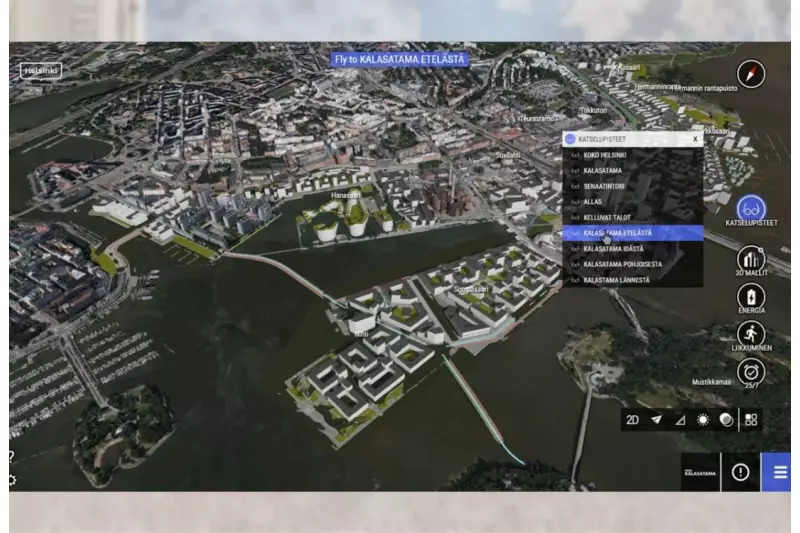Click the shadow layers circle icon
Viewport: 800px width, 533px height.
(726, 420)
